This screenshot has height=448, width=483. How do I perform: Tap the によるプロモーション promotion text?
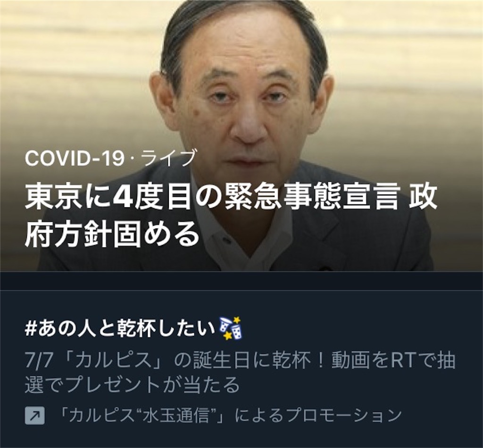click(318, 415)
